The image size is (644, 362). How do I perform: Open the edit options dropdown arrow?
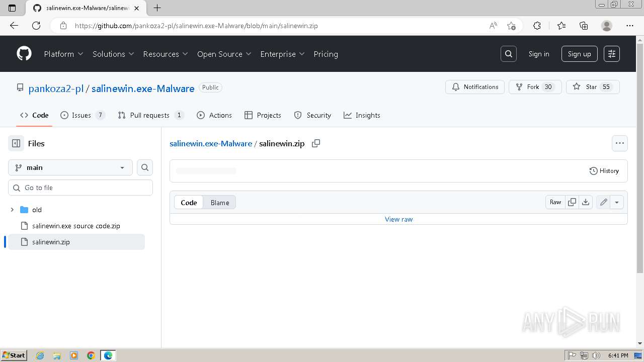tap(617, 202)
